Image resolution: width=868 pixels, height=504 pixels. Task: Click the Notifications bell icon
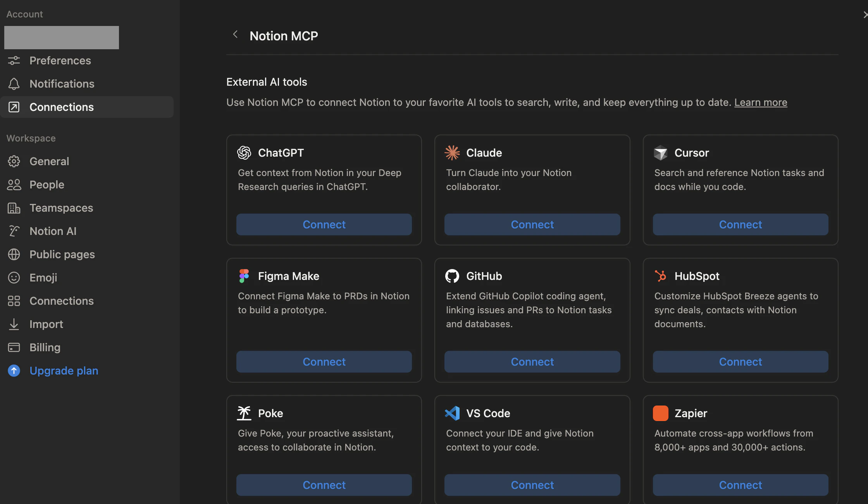point(14,84)
